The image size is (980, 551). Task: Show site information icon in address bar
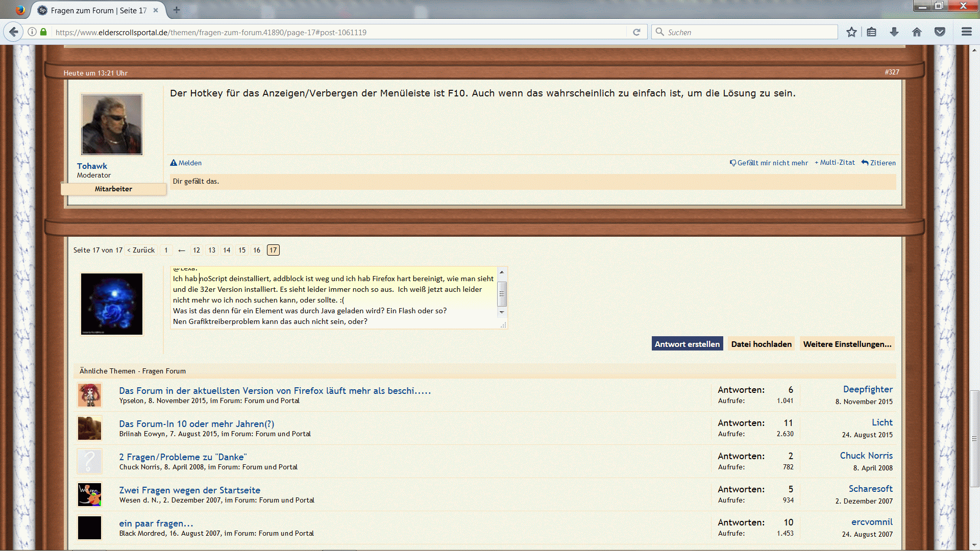pyautogui.click(x=32, y=32)
